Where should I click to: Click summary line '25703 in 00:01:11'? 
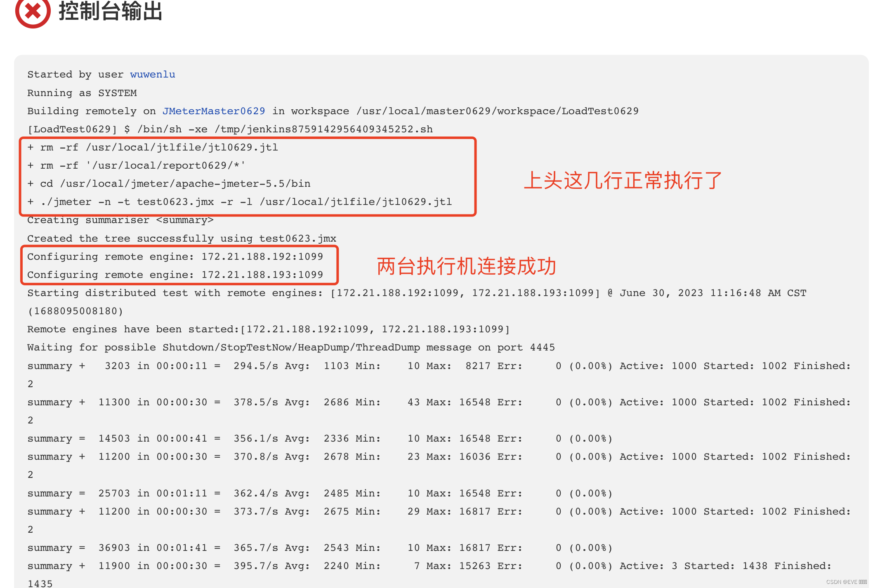[x=320, y=493]
